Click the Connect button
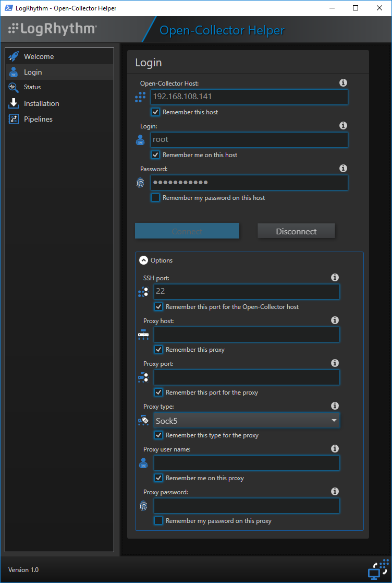Viewport: 392px width, 583px height. pos(187,231)
